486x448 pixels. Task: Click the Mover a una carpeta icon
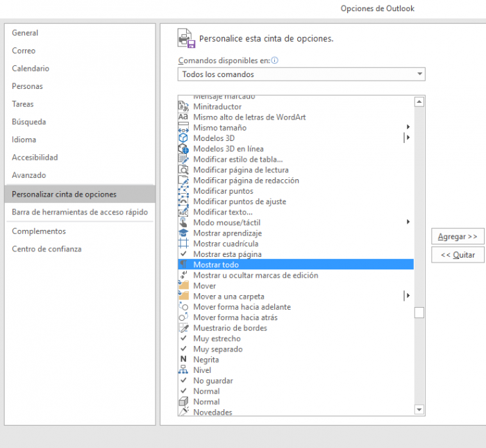point(183,296)
